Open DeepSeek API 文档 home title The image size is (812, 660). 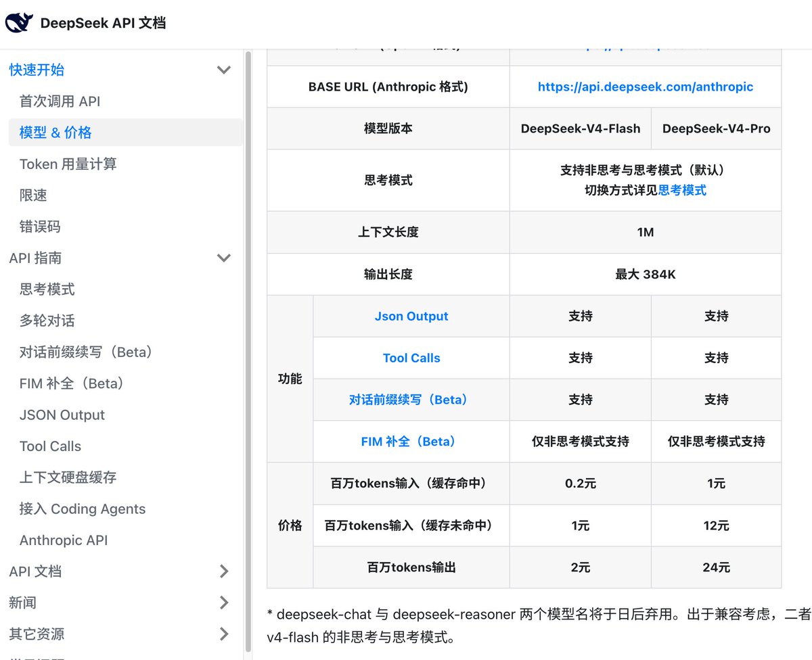(103, 23)
